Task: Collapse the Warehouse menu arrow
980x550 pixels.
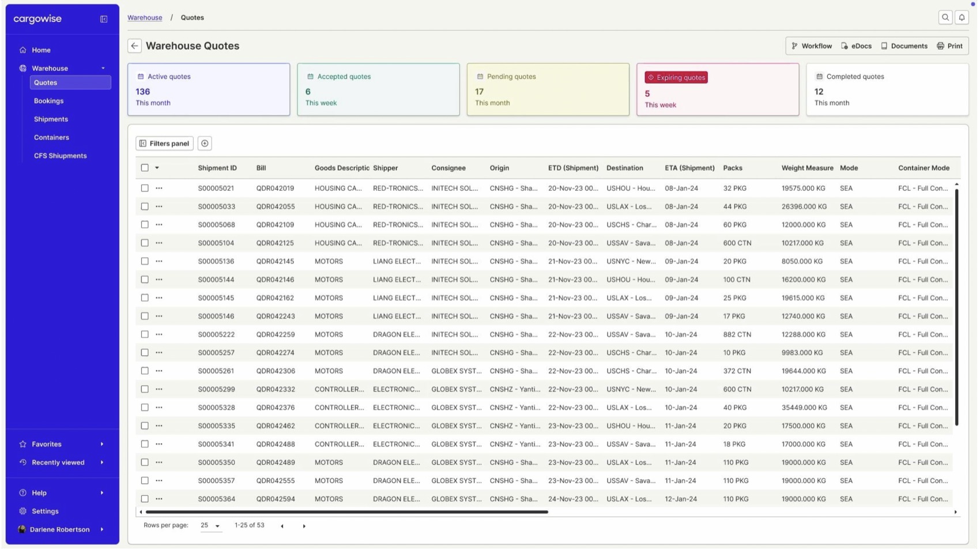Action: pos(103,69)
